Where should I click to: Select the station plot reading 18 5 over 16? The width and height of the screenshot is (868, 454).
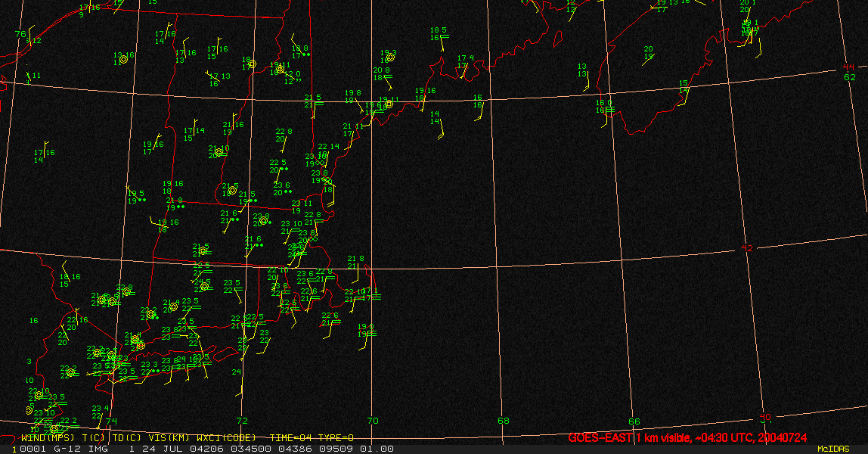[439, 34]
